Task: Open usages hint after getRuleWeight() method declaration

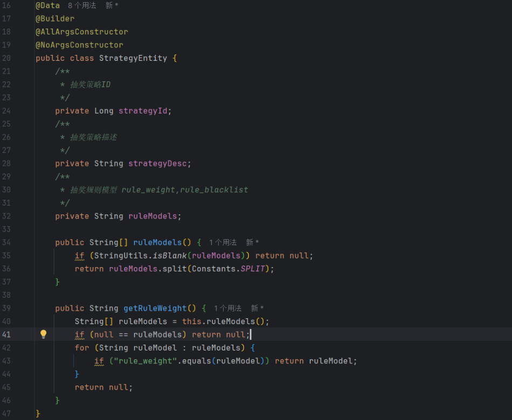Action: click(227, 309)
